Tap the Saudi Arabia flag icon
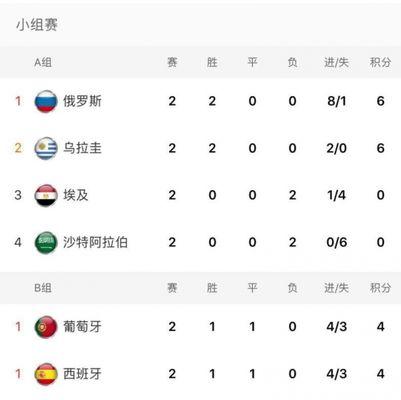This screenshot has width=401, height=400. click(x=46, y=242)
